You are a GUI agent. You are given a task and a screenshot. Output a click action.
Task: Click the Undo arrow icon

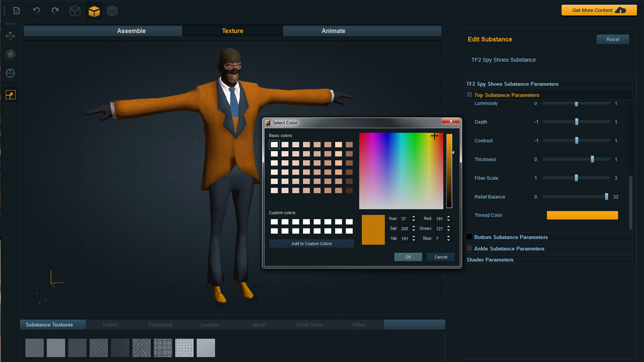pos(37,11)
